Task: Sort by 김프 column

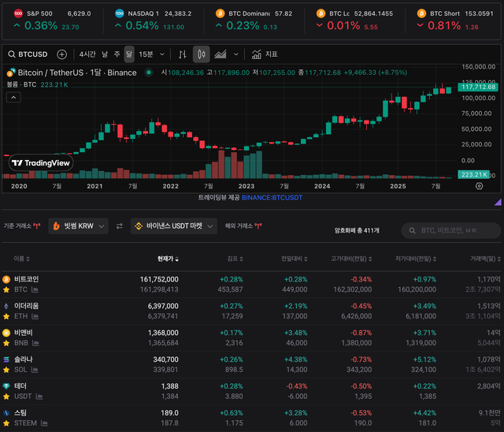Action: (235, 259)
